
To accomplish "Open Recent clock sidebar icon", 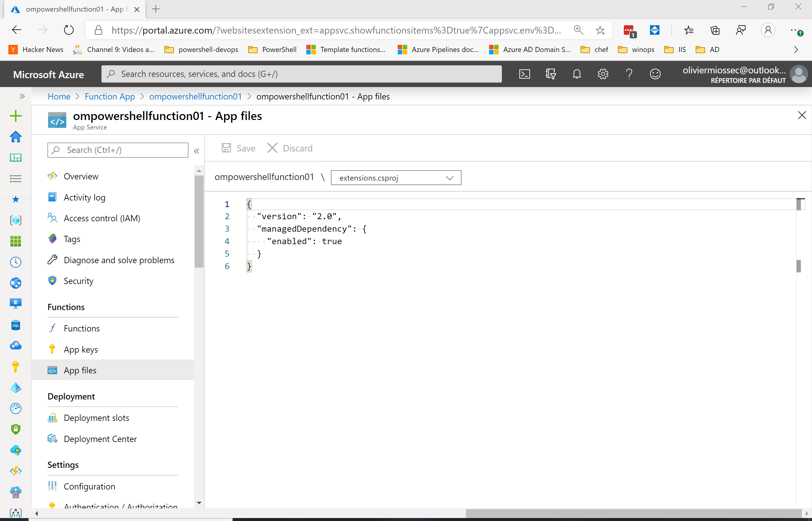I will pyautogui.click(x=15, y=262).
